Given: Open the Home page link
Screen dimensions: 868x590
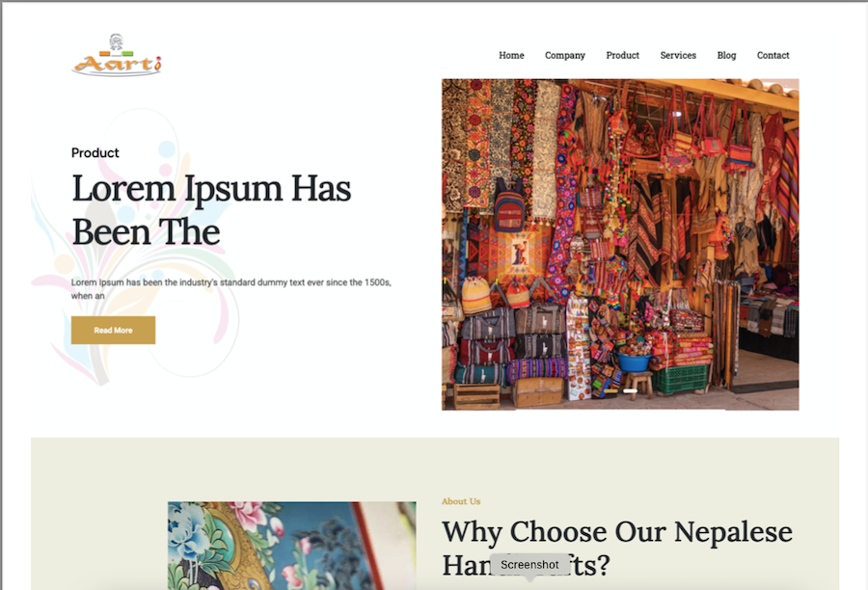Looking at the screenshot, I should point(511,55).
